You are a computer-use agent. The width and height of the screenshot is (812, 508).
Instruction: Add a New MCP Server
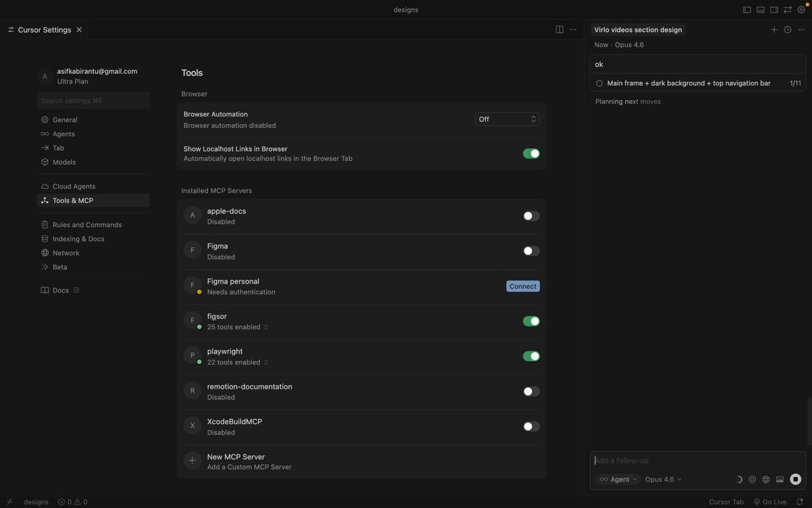(361, 461)
